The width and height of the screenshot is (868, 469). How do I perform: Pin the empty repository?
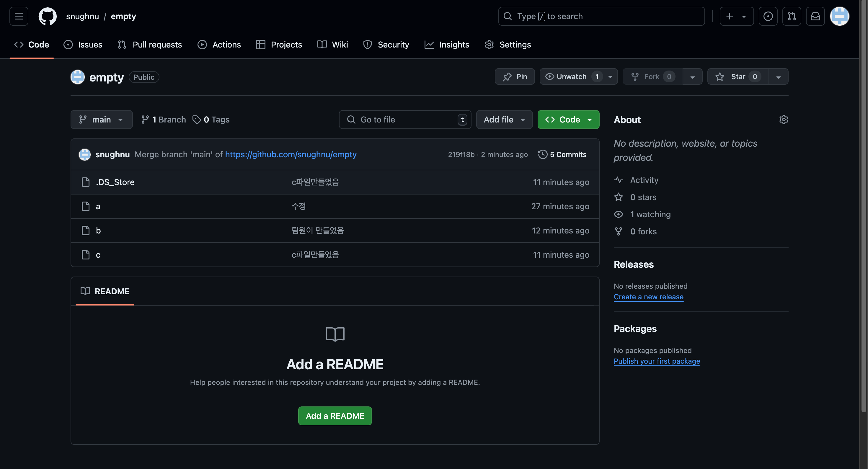pos(515,77)
